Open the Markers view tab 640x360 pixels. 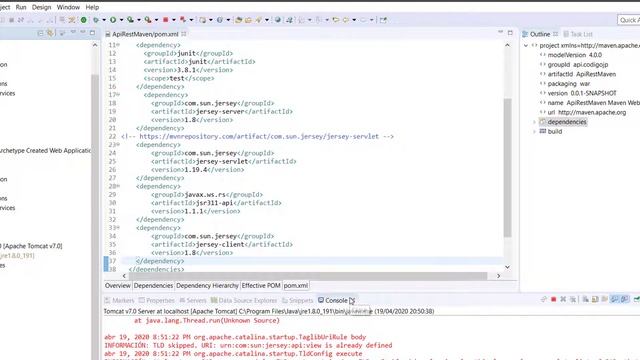pos(119,300)
